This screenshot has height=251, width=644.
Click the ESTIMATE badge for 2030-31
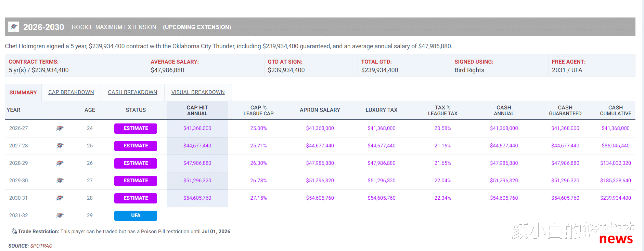click(x=136, y=198)
